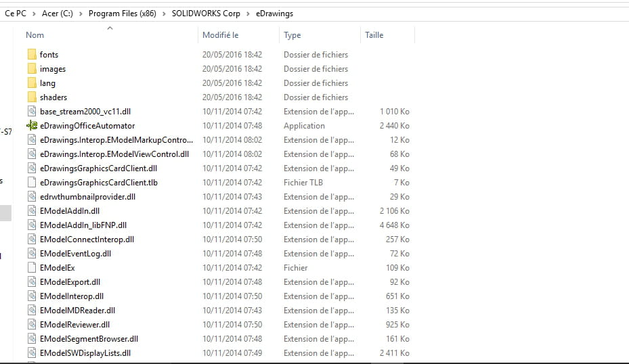Click icon of EModelConnectInterop.dll
The height and width of the screenshot is (364, 629).
pyautogui.click(x=32, y=240)
